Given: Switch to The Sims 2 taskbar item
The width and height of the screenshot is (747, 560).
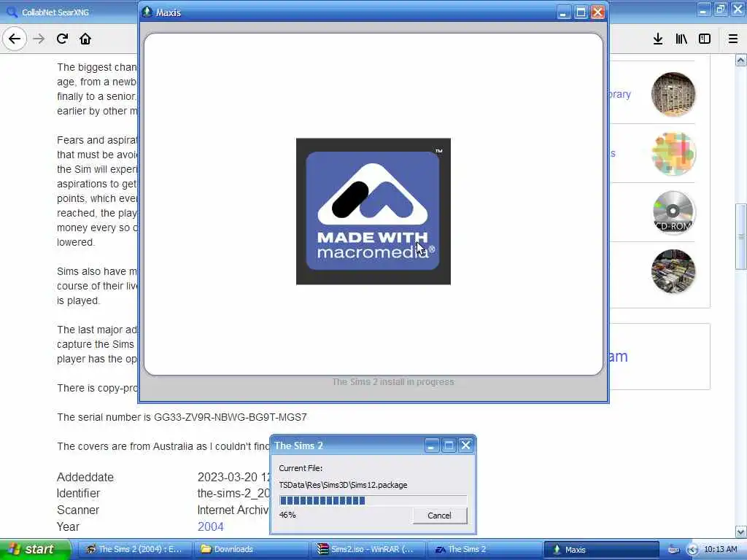Looking at the screenshot, I should pyautogui.click(x=484, y=549).
